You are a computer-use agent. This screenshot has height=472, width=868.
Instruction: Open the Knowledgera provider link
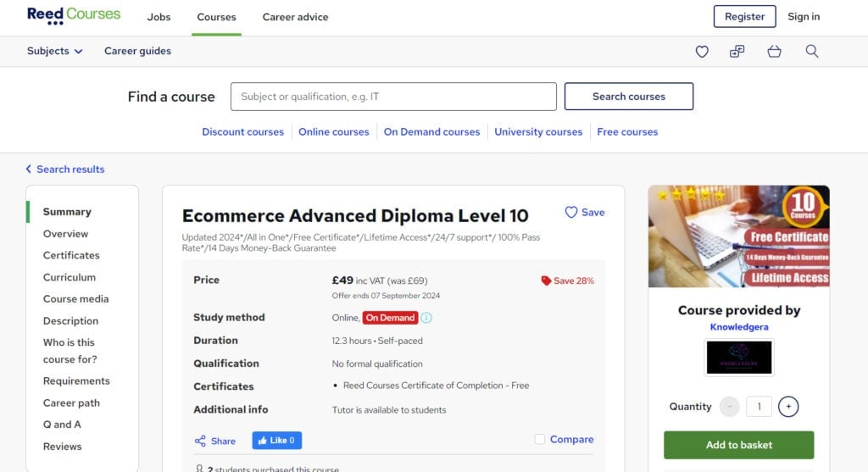739,327
